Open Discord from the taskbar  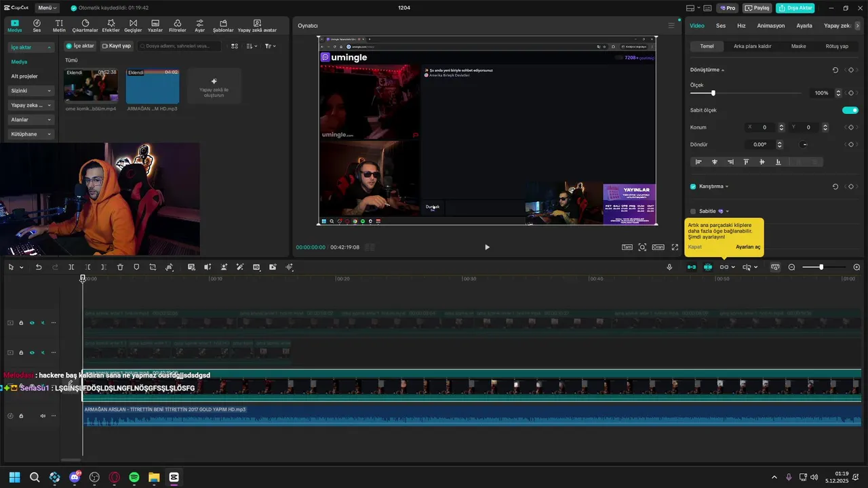(x=75, y=477)
